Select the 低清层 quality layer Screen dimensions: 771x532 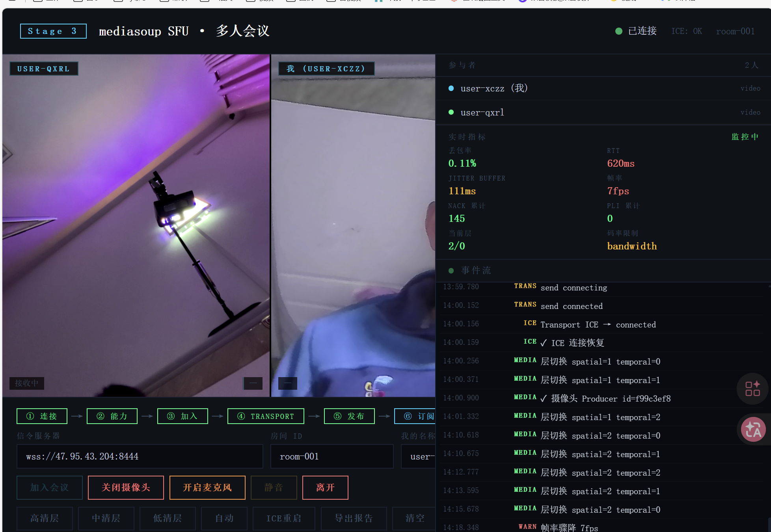click(x=167, y=518)
